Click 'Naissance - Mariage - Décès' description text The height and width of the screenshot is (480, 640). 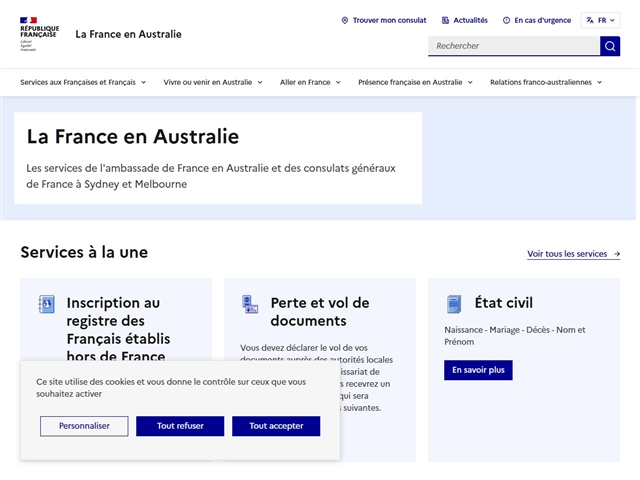pos(515,336)
